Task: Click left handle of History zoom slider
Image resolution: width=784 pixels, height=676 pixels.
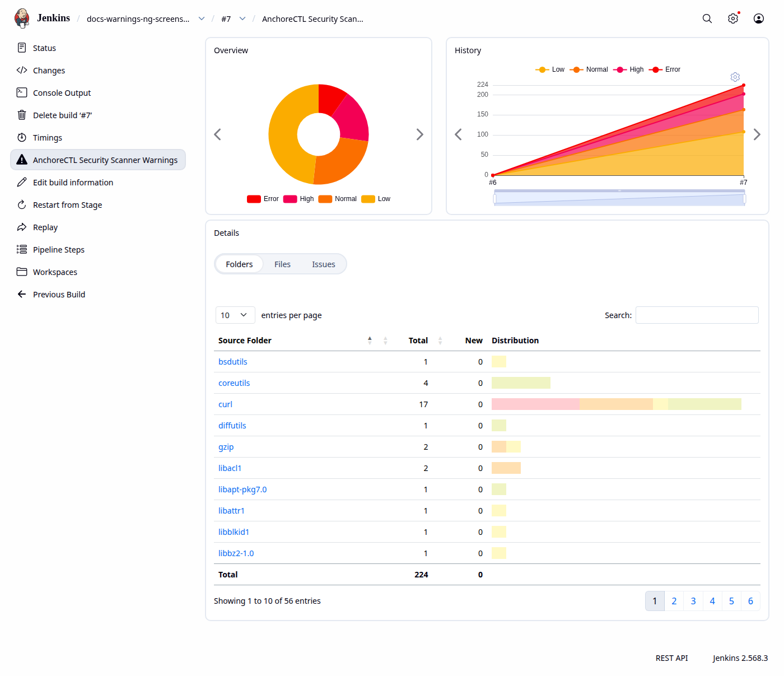Action: (x=494, y=198)
